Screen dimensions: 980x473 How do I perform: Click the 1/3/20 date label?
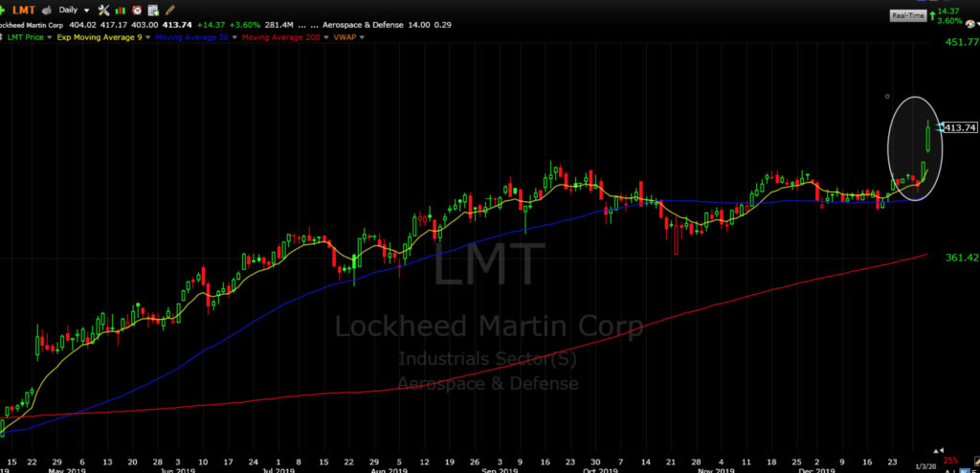point(925,466)
